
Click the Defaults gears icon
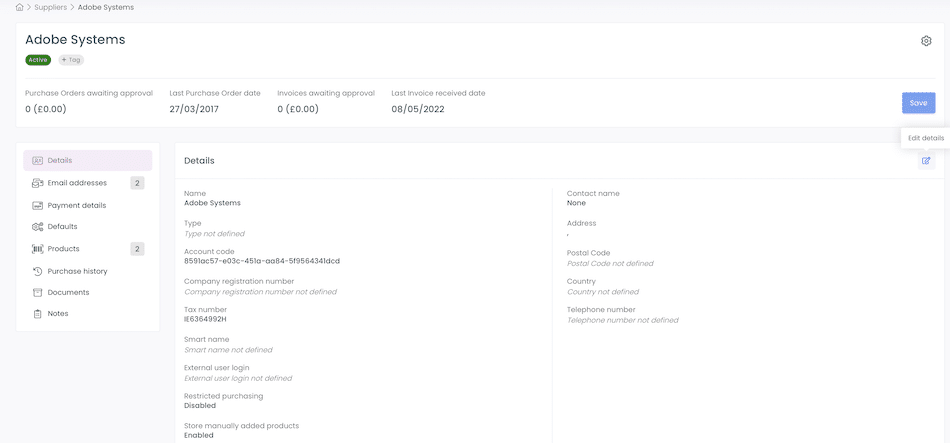pos(38,227)
